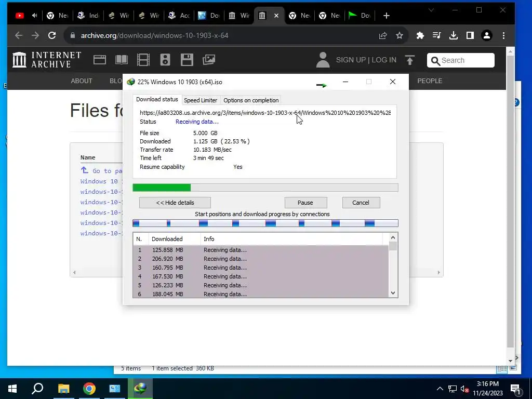Click the SIGN UP link
The height and width of the screenshot is (399, 532).
pyautogui.click(x=351, y=60)
